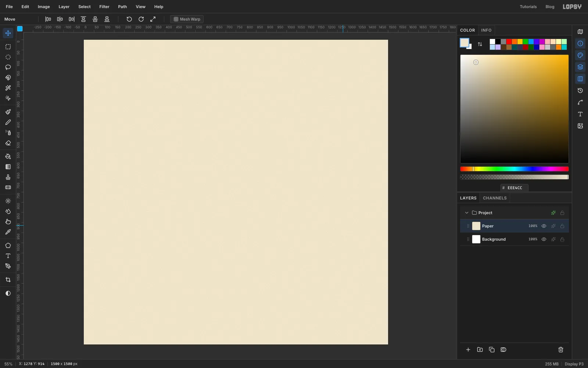Open the Filter menu
This screenshot has height=368, width=588.
[x=104, y=7]
